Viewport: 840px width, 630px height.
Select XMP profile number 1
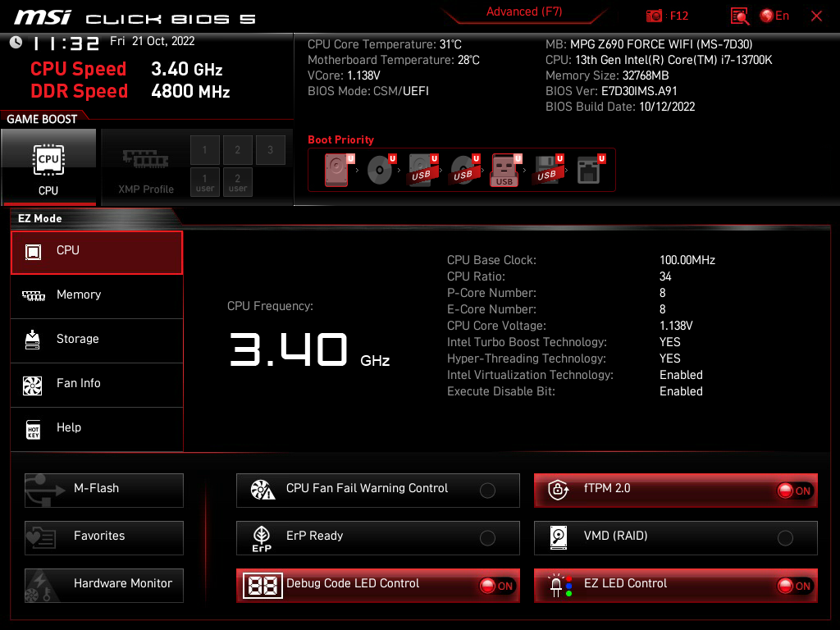(x=205, y=150)
